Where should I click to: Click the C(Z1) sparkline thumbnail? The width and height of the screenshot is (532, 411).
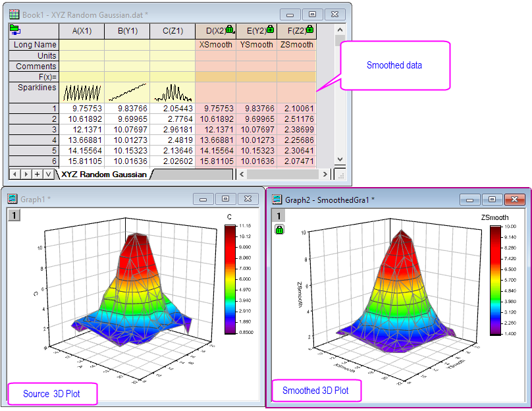(172, 92)
